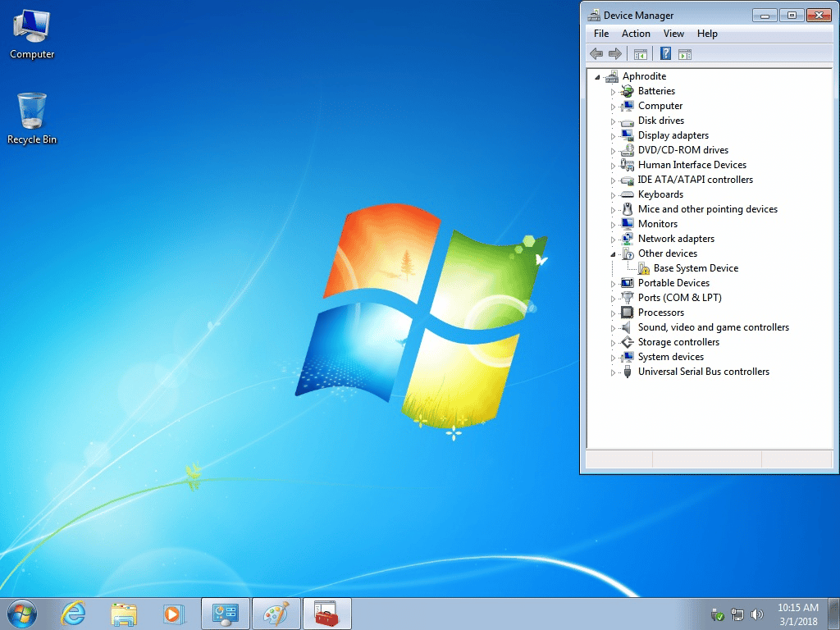This screenshot has height=630, width=840.
Task: Click the Show/Hide Action Pane toolbar icon
Action: [x=685, y=54]
